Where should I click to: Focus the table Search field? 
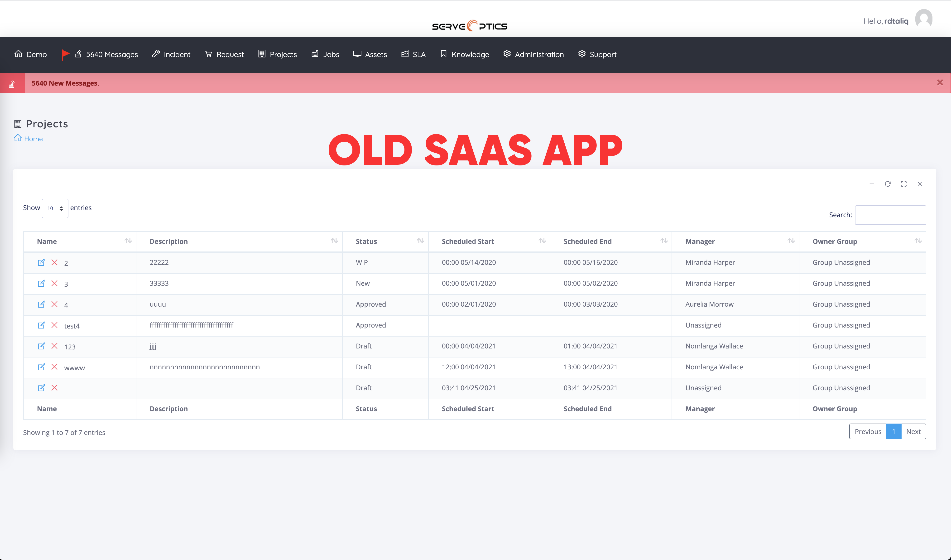[x=890, y=215]
